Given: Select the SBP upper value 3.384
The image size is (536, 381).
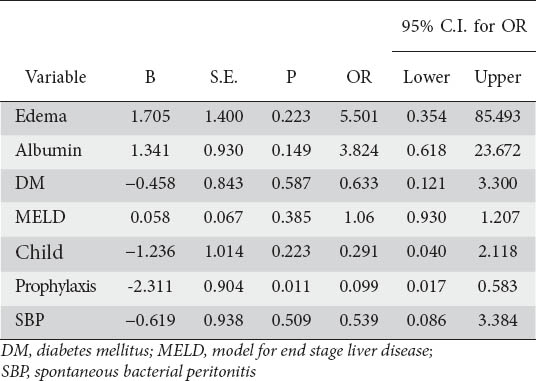Looking at the screenshot, I should pyautogui.click(x=498, y=321).
